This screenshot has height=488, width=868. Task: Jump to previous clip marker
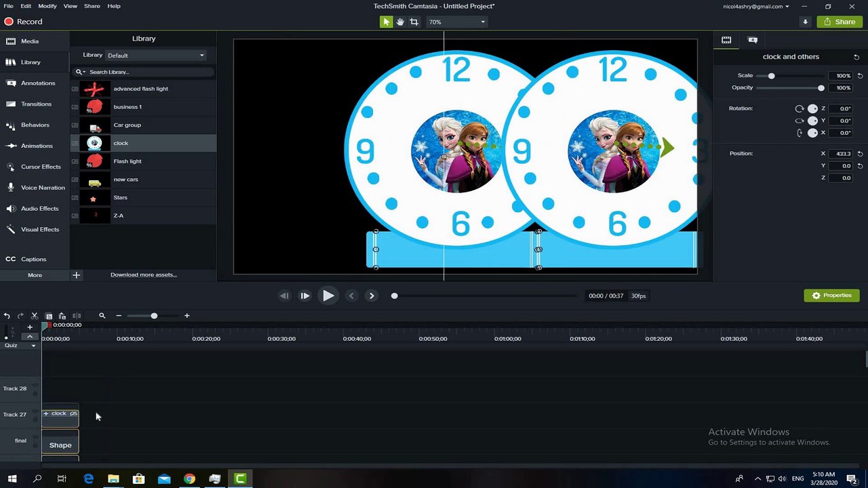click(x=351, y=296)
